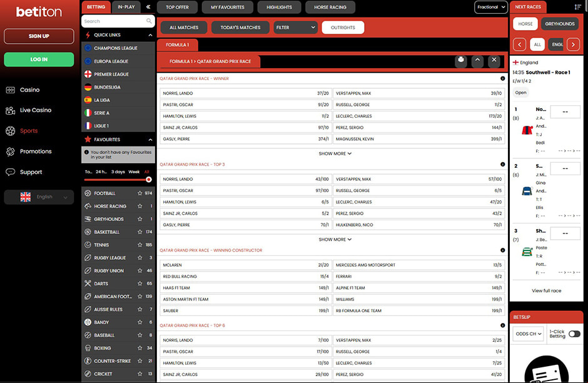Screen dimensions: 588x383
Task: Open Support chat
Action: pyautogui.click(x=31, y=172)
